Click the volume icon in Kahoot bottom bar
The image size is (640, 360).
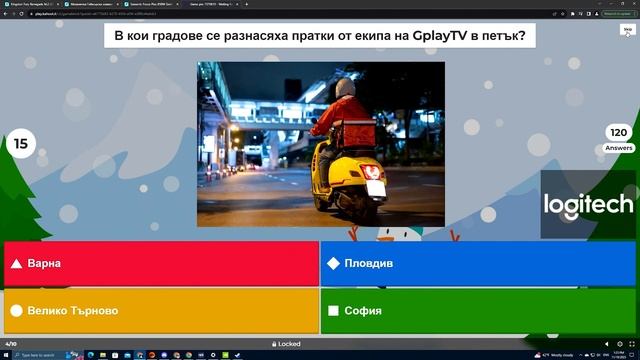point(607,344)
